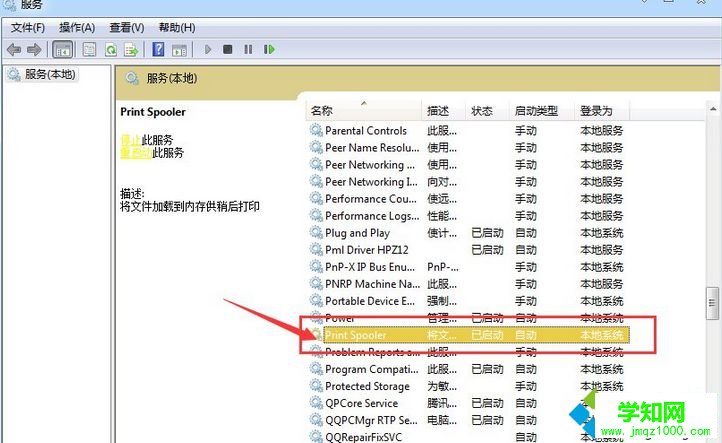Click the Stop Service square icon
Screen dimensions: 722x443
pos(227,49)
